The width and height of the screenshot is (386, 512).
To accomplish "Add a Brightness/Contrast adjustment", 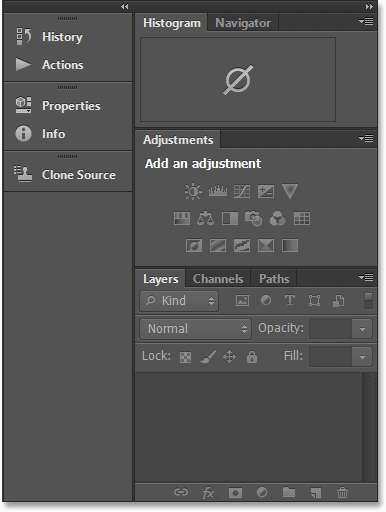I will coord(193,191).
